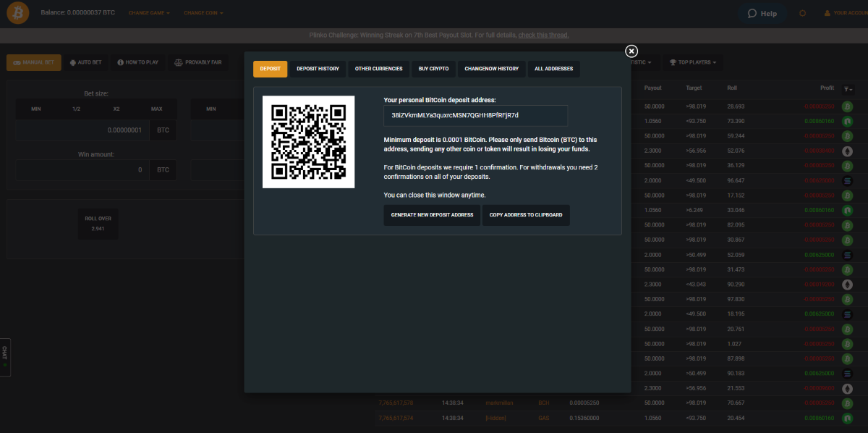Click the deposit QR code image
Viewport: 868px width, 433px height.
pyautogui.click(x=309, y=142)
